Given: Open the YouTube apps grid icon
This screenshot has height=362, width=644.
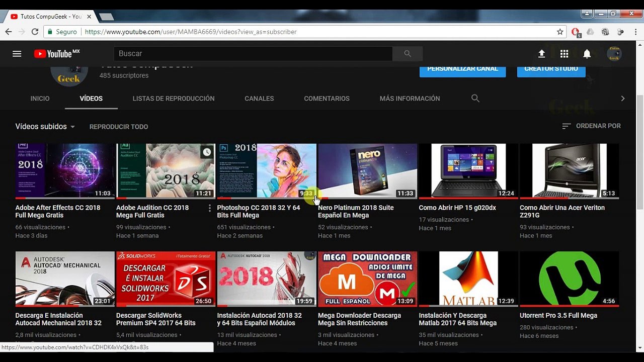Looking at the screenshot, I should pyautogui.click(x=564, y=54).
